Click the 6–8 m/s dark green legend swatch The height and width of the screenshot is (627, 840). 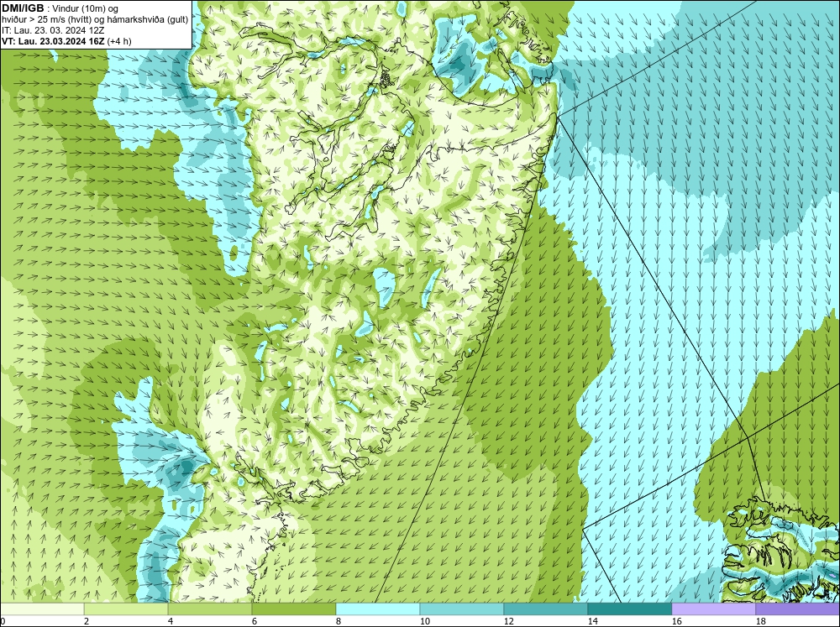(293, 609)
